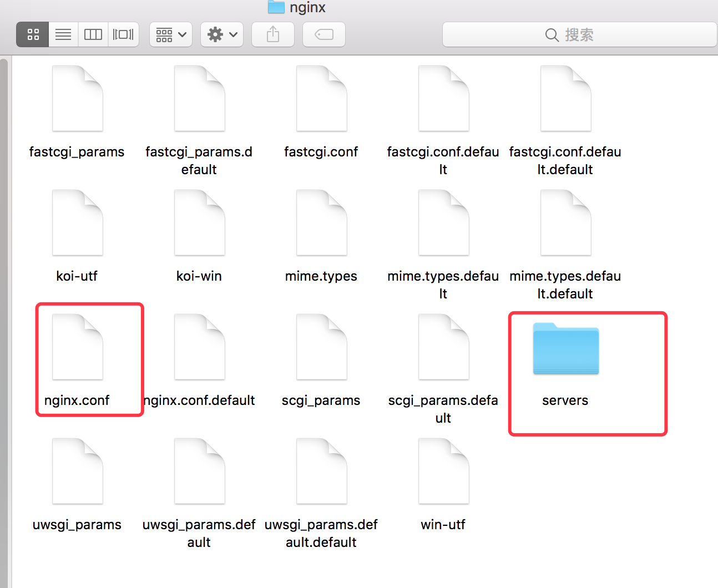Click the mime.types file name label
This screenshot has width=718, height=588.
click(321, 276)
